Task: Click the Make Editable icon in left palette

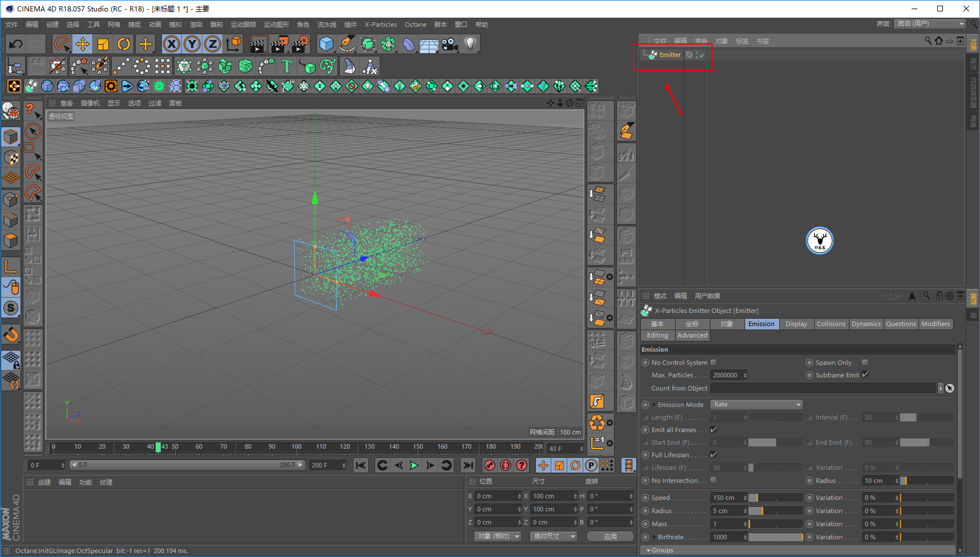Action: coord(11,111)
